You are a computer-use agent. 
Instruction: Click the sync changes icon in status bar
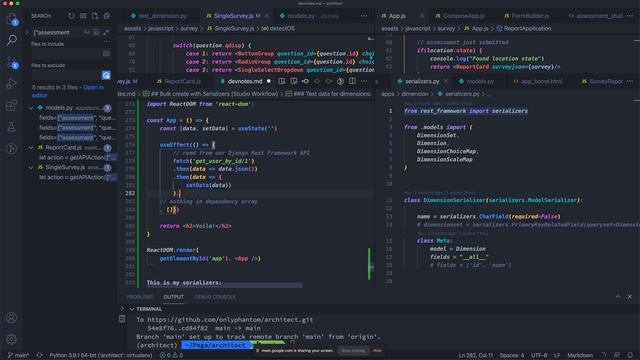[x=40, y=355]
